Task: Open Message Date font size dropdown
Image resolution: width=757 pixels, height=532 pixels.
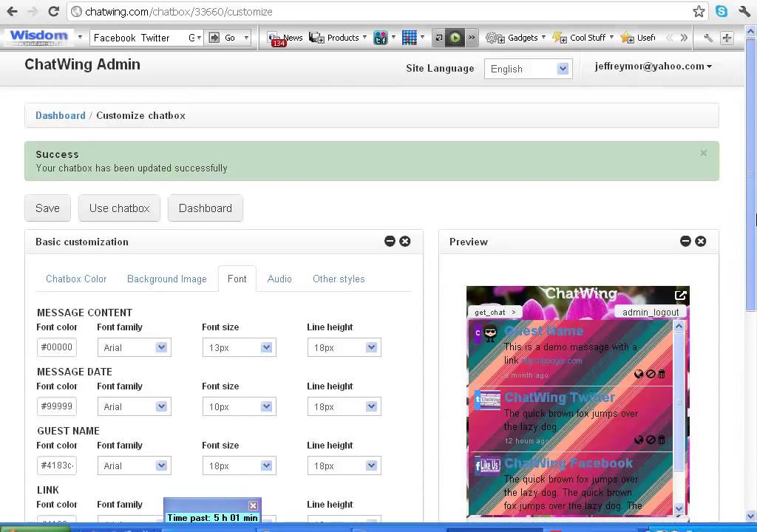Action: pyautogui.click(x=239, y=406)
